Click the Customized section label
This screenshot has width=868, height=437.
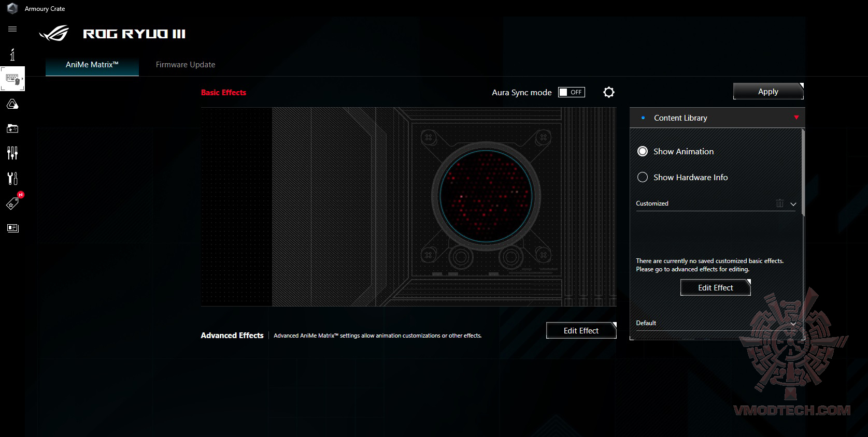click(652, 203)
